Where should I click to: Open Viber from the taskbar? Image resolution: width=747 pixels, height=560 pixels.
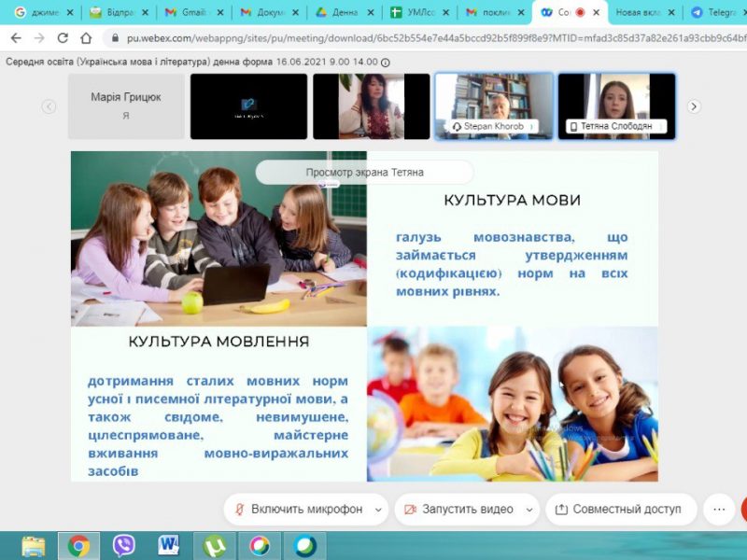pos(123,545)
